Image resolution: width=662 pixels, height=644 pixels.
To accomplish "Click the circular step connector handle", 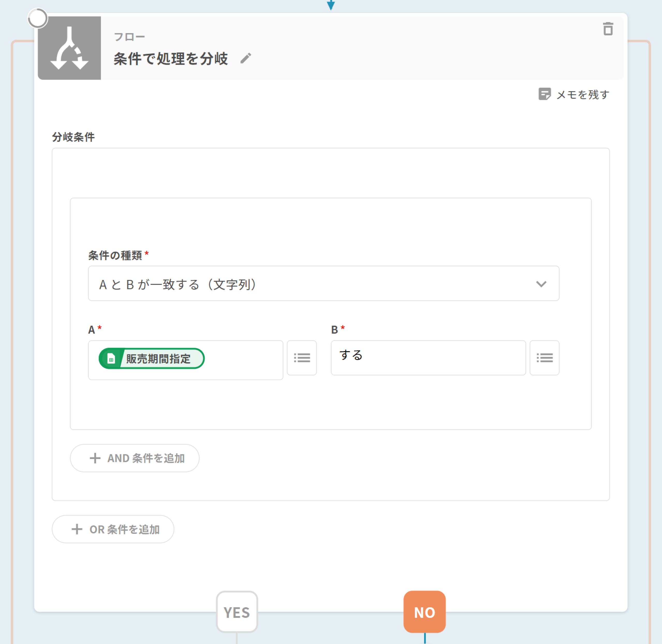I will [37, 18].
